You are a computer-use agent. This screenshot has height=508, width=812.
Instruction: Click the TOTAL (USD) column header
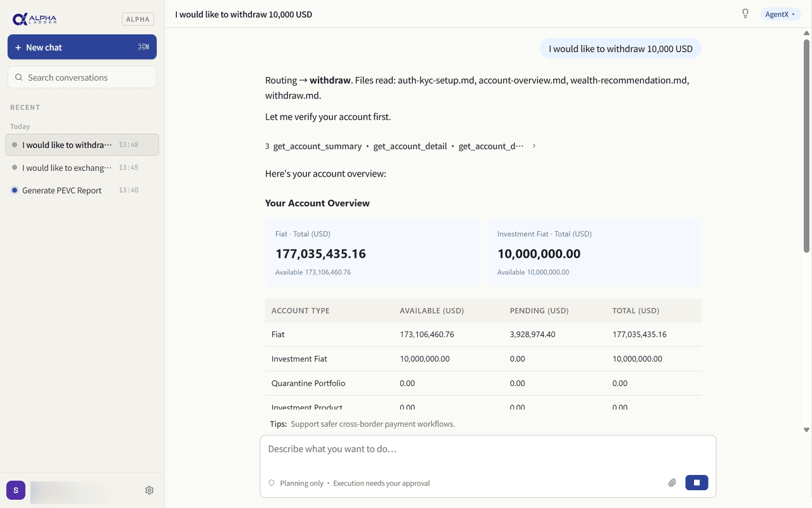[636, 311]
